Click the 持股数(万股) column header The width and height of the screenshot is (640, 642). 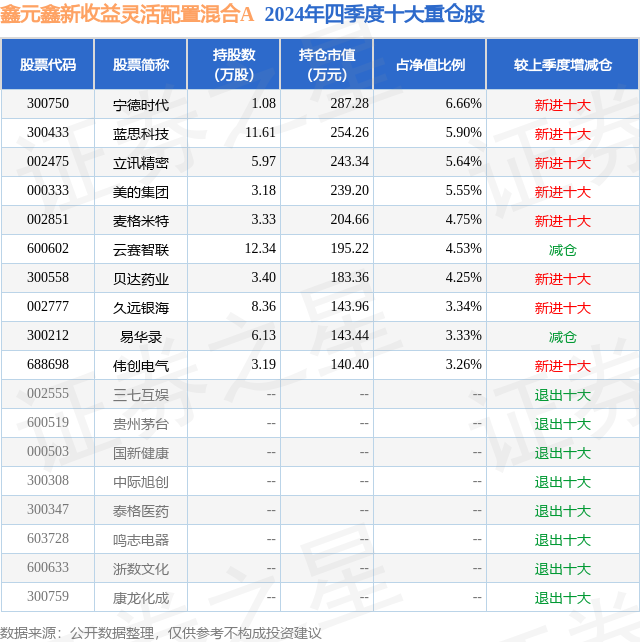234,65
